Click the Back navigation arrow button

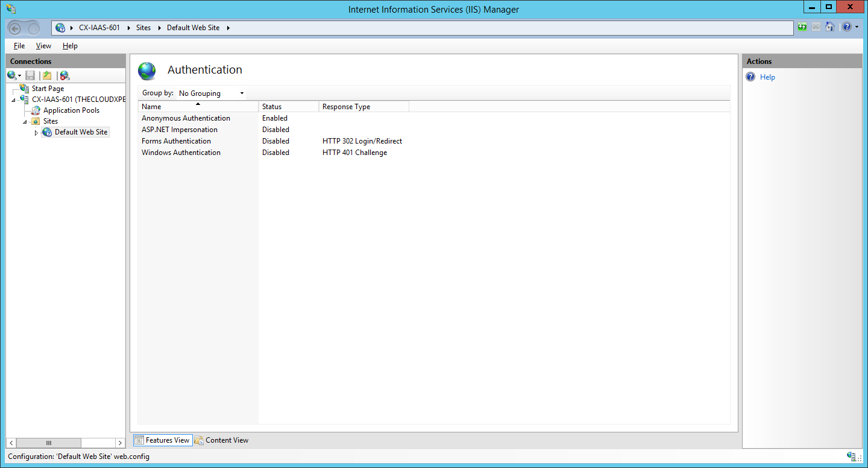click(16, 28)
